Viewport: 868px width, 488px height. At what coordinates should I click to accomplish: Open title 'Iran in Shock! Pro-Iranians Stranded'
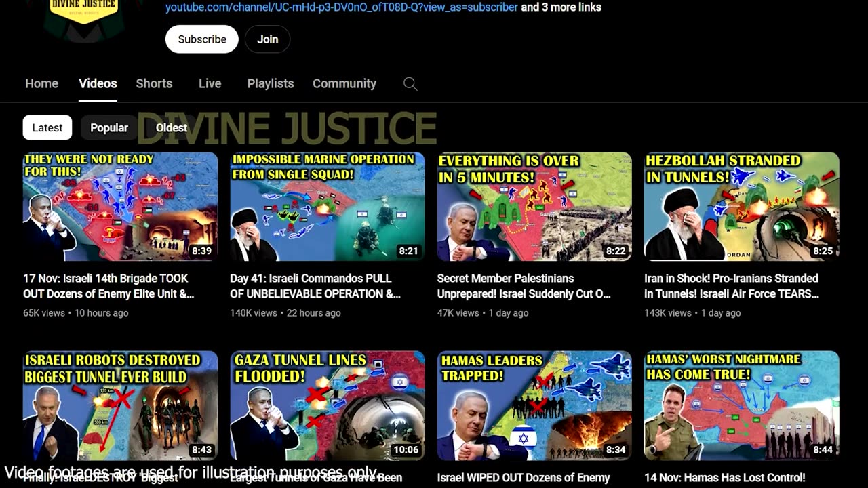click(732, 286)
